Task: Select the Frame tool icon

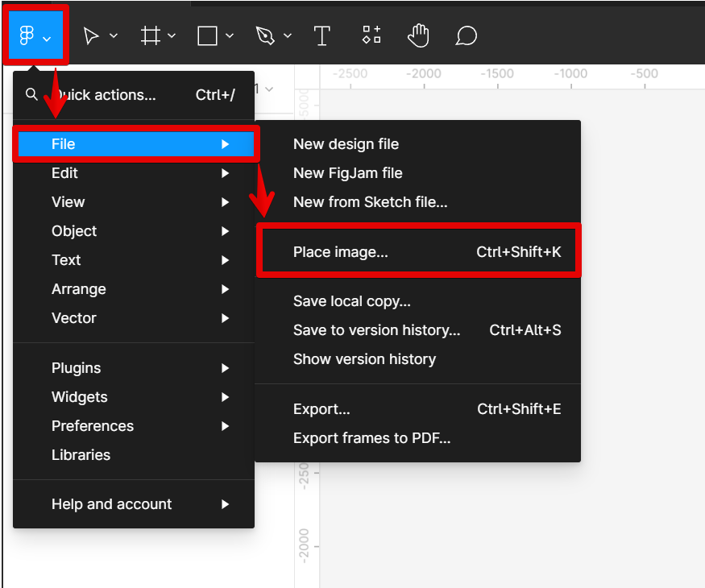Action: click(x=150, y=36)
